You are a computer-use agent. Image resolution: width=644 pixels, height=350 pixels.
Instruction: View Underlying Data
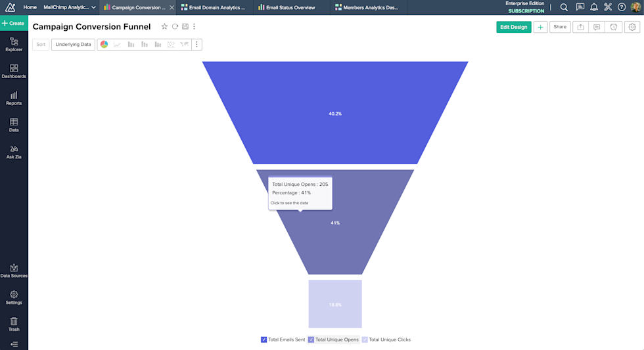click(x=73, y=44)
